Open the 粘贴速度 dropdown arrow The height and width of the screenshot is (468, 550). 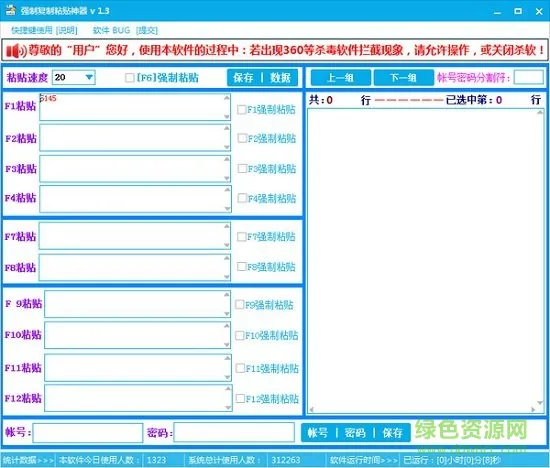(x=89, y=77)
